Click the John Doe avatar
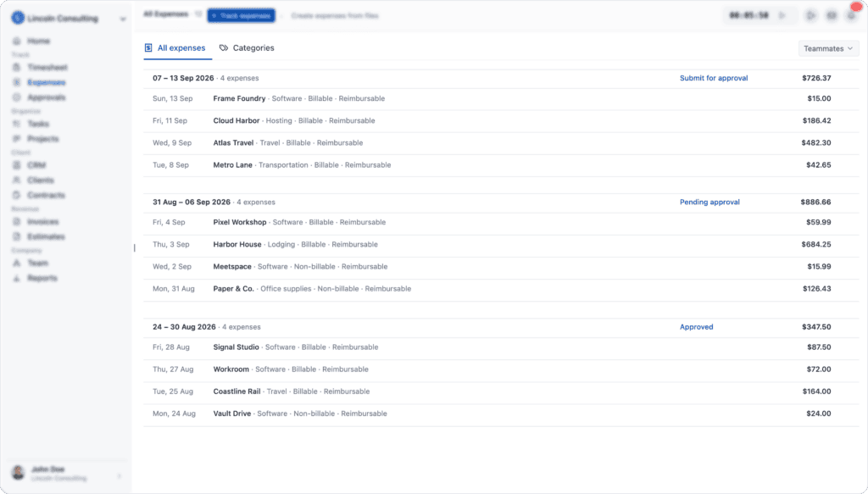The image size is (868, 494). click(19, 473)
